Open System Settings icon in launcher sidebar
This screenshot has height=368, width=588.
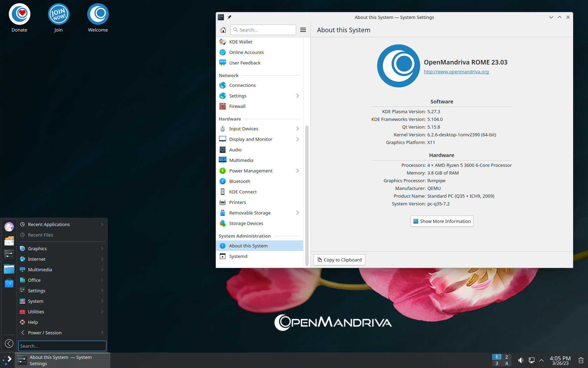9,255
